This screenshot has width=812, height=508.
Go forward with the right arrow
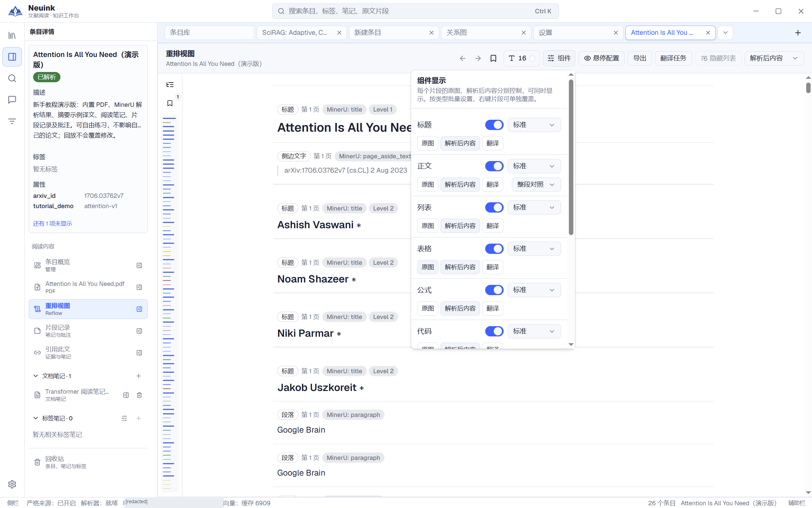pos(478,58)
